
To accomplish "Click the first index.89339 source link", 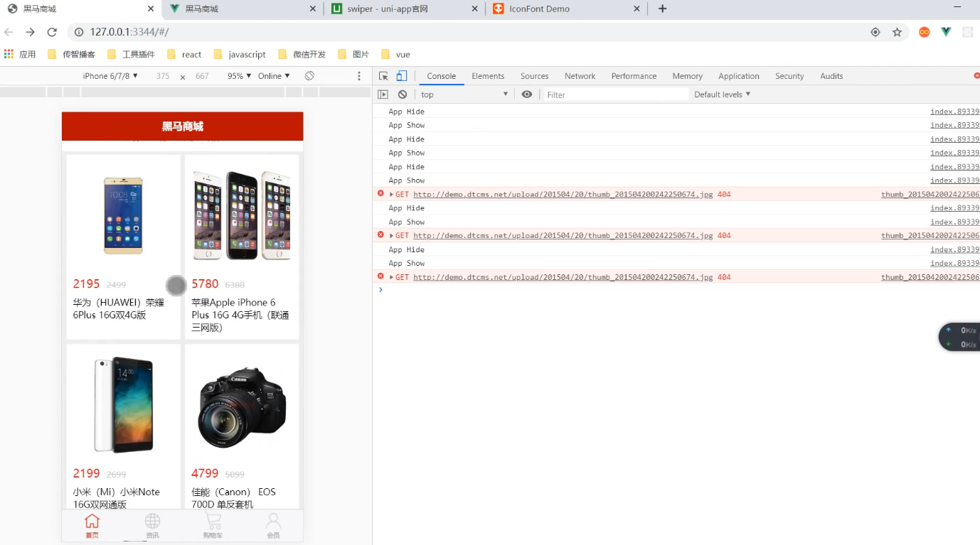I will coord(955,112).
